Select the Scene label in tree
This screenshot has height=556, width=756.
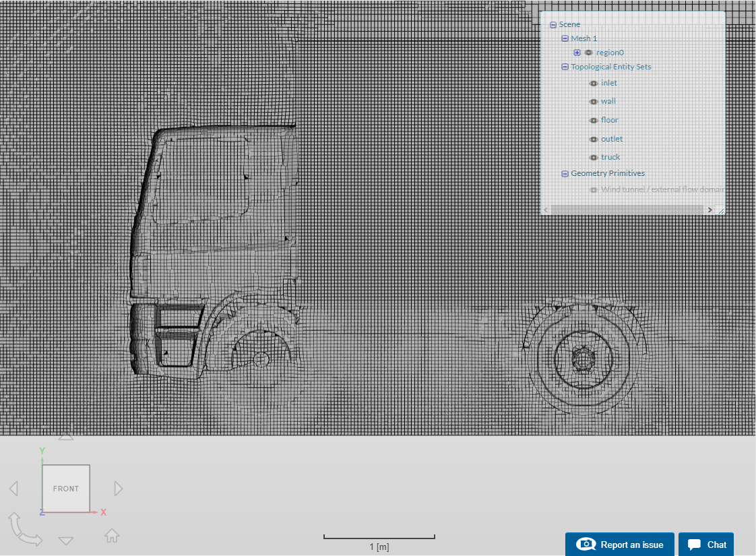(569, 24)
